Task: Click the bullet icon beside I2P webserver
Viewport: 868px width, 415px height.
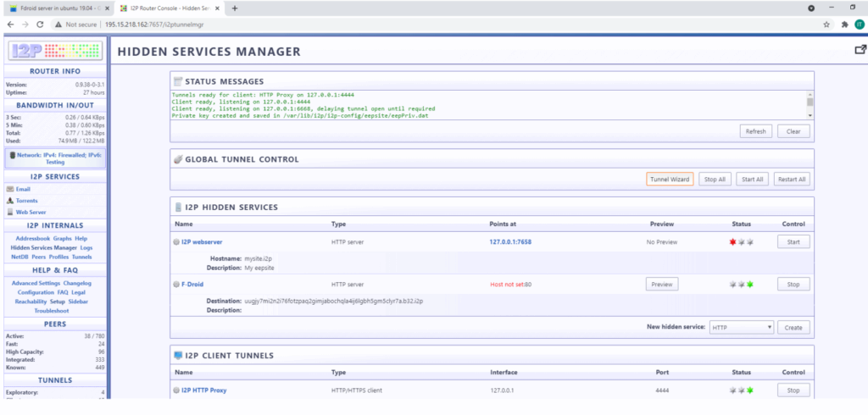Action: 176,242
